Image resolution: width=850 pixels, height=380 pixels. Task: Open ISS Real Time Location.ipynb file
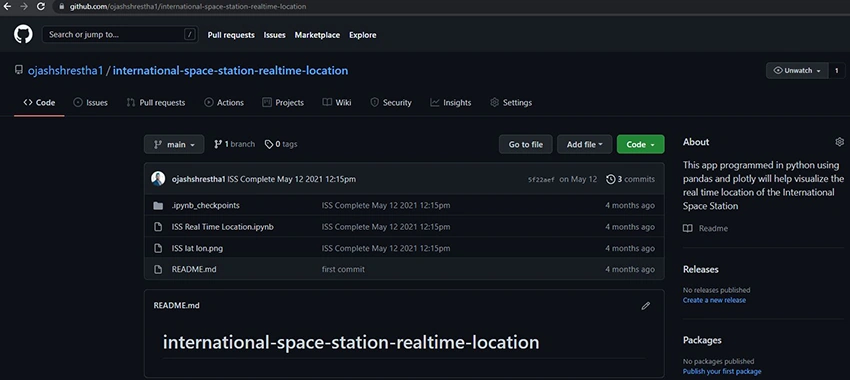pyautogui.click(x=222, y=227)
